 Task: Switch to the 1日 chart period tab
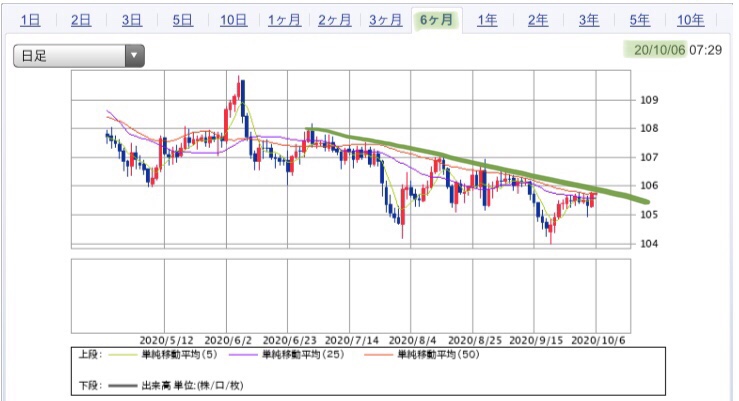click(x=31, y=20)
